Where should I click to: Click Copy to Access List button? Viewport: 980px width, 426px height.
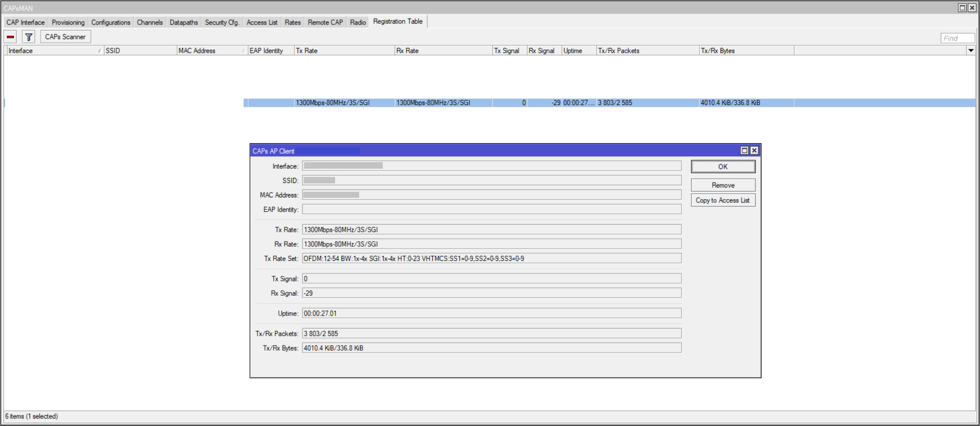tap(723, 200)
